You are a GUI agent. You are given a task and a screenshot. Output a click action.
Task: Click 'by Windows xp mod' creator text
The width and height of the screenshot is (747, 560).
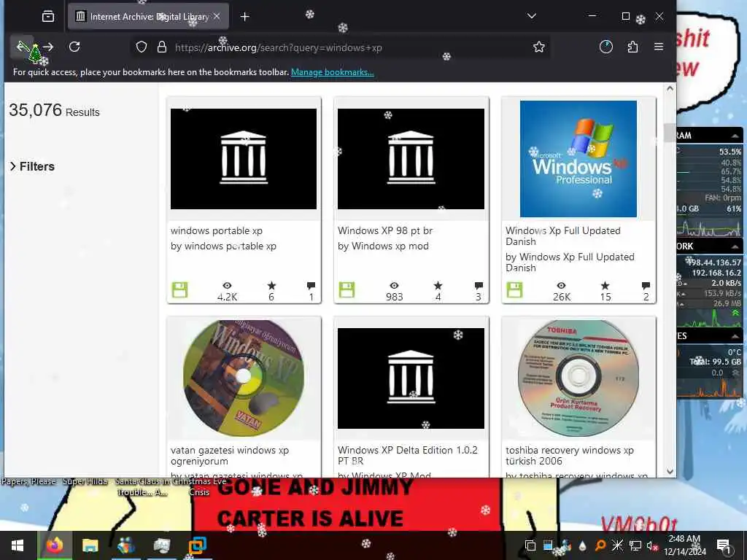tap(383, 246)
